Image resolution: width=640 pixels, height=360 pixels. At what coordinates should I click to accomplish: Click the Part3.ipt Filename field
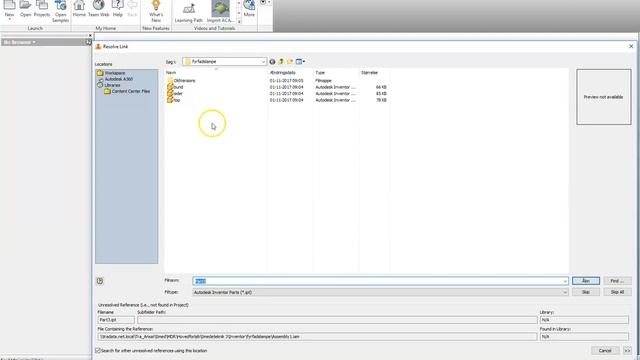coord(116,320)
